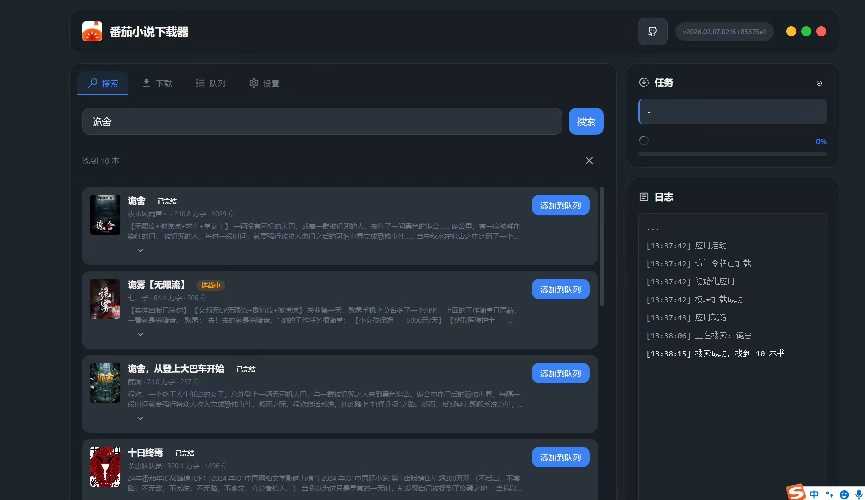Click the refresh icon in the 任务 panel
Image resolution: width=865 pixels, height=500 pixels.
tap(820, 83)
